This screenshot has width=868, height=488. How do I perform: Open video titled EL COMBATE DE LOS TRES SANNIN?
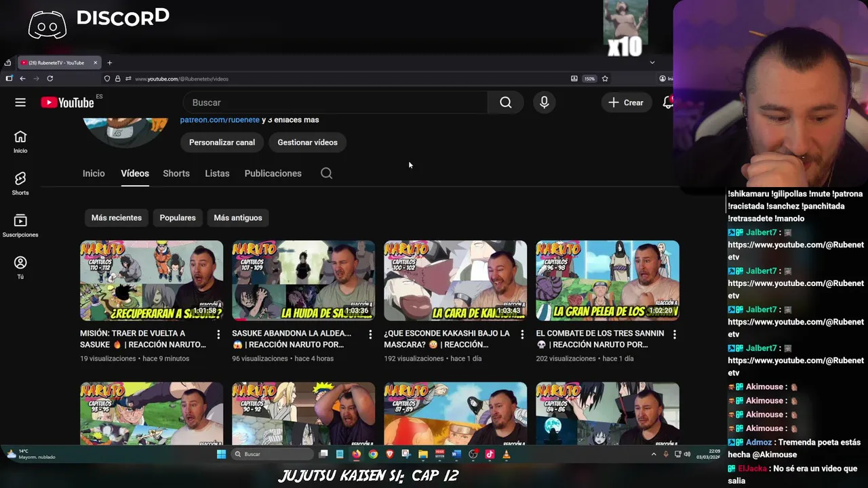(600, 339)
